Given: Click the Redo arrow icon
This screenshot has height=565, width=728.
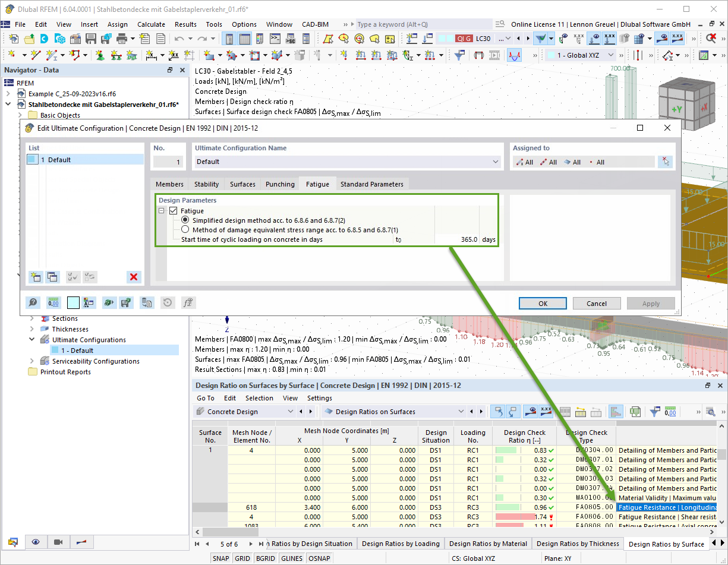Looking at the screenshot, I should coord(202,39).
